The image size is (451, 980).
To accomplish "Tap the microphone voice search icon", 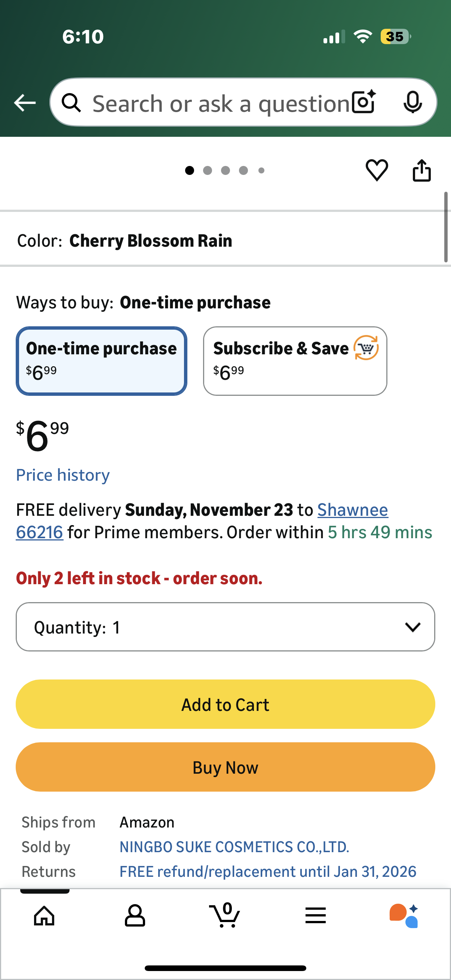I will click(412, 102).
